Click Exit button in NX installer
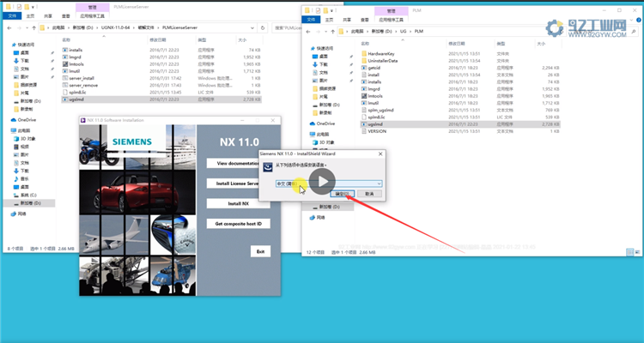The image size is (644, 343). 260,251
